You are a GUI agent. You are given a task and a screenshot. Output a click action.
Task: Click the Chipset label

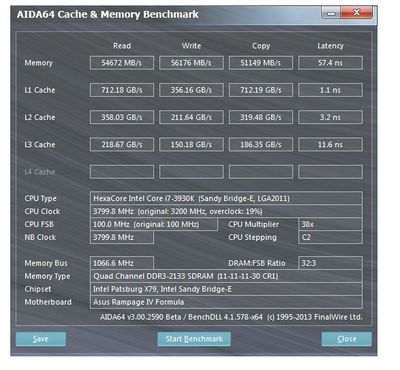38,289
